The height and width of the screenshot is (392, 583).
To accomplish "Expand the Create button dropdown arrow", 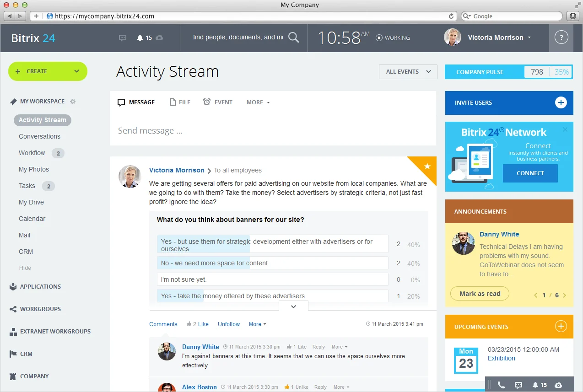I will [77, 71].
